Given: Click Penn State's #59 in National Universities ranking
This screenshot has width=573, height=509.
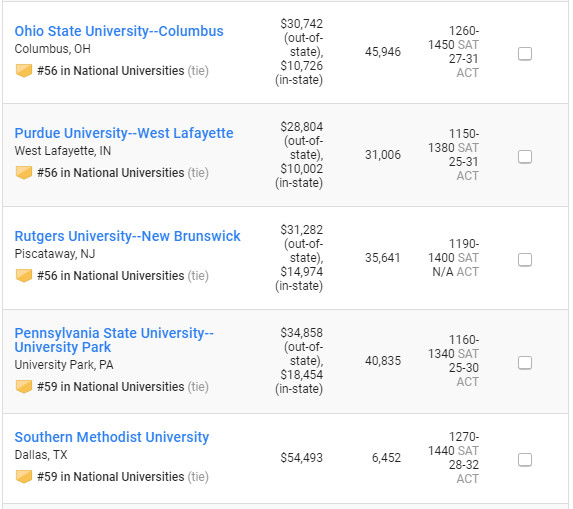Looking at the screenshot, I should click(x=111, y=387).
